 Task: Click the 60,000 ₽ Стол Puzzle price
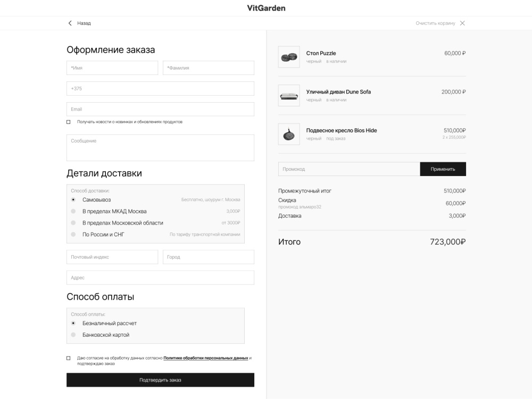pyautogui.click(x=455, y=53)
